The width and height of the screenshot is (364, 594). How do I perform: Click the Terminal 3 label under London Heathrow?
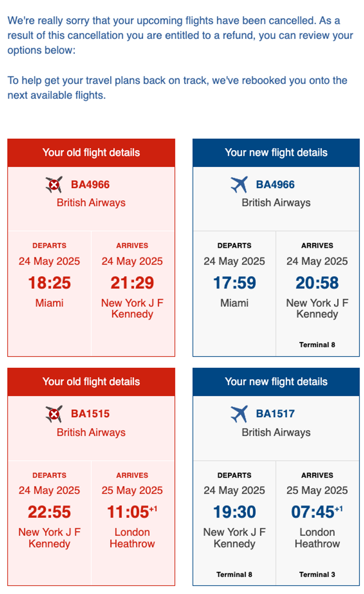(x=317, y=575)
